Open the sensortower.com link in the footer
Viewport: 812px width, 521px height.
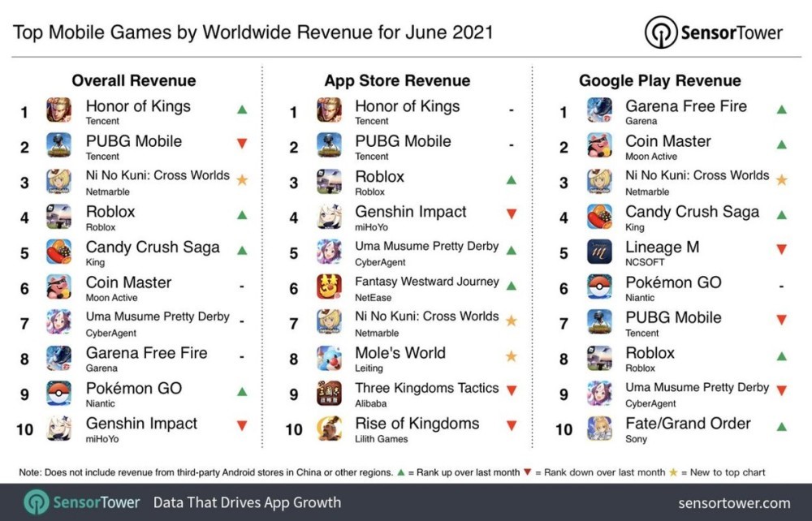[x=734, y=503]
